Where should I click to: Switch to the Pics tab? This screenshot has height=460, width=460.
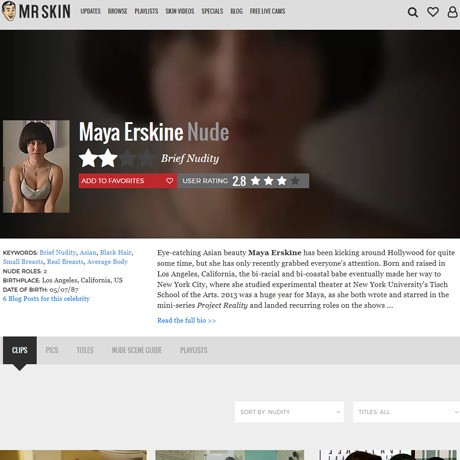tap(52, 350)
